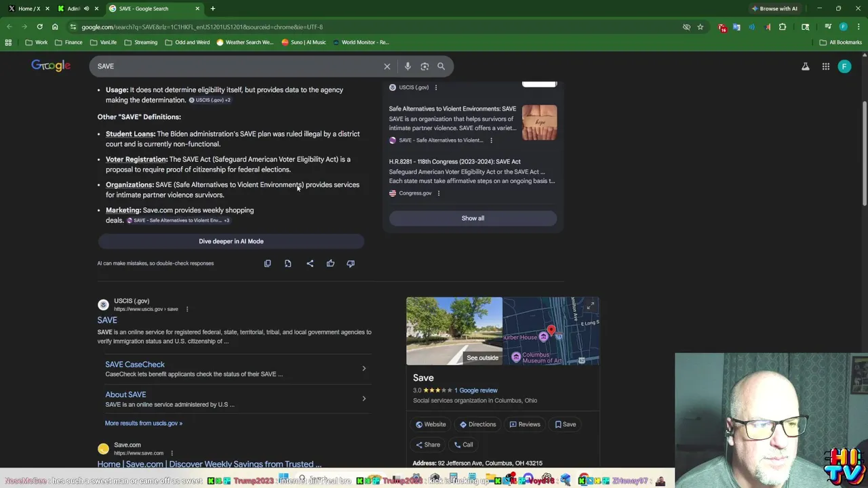Open more options beside USCIS search result

click(187, 309)
